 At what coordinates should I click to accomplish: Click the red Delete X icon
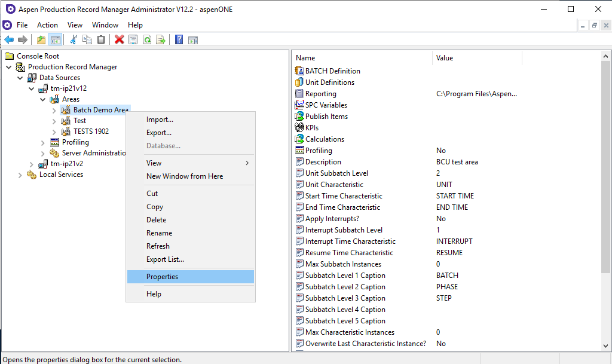119,40
